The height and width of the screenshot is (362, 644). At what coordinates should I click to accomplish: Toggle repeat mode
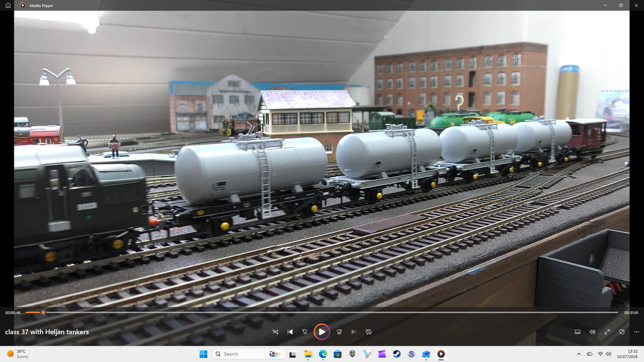point(369,332)
